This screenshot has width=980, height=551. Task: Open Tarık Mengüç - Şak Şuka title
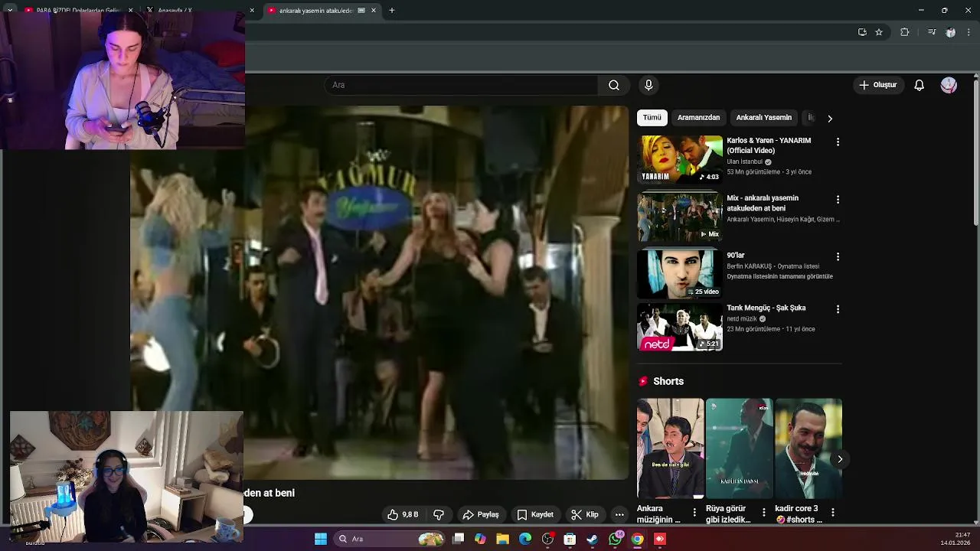766,308
